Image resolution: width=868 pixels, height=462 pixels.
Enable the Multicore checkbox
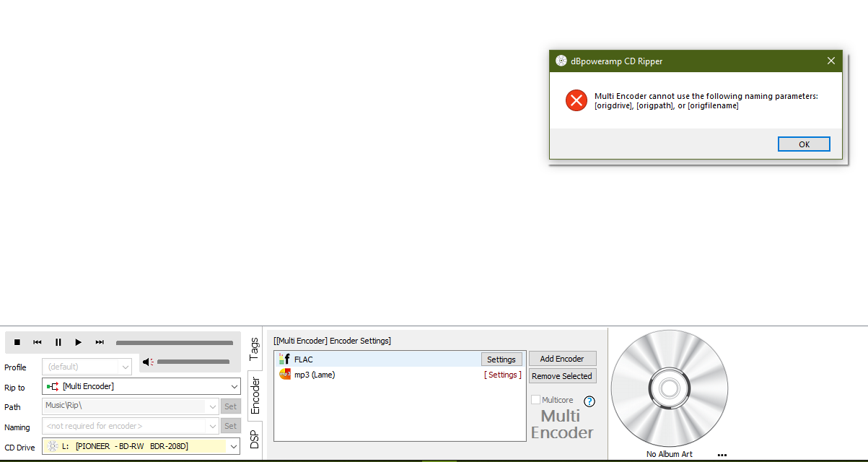(x=535, y=400)
